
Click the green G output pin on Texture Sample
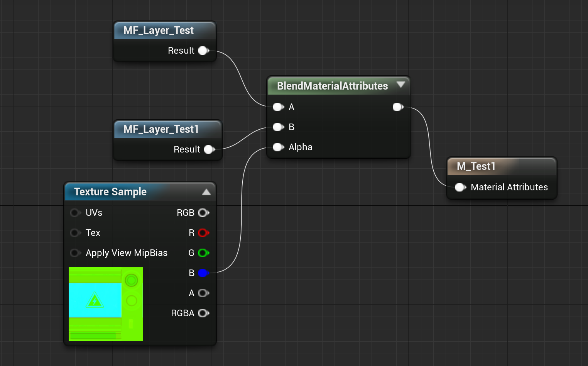click(x=203, y=253)
